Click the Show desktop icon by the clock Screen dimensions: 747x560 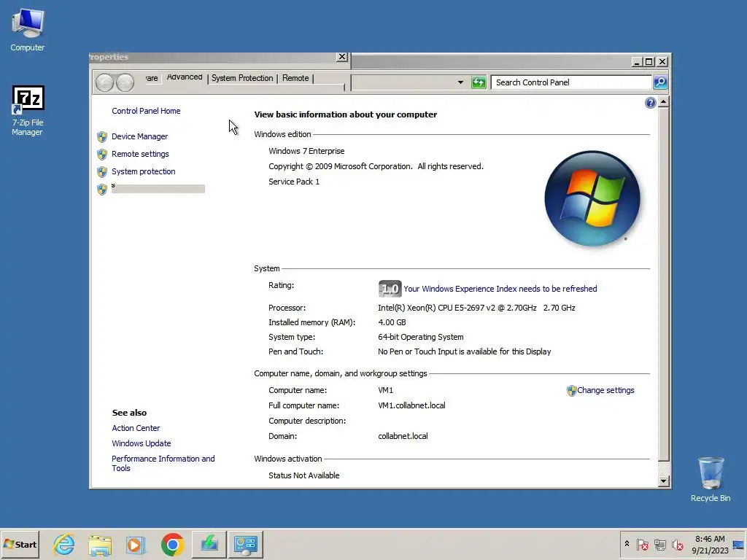[738, 544]
